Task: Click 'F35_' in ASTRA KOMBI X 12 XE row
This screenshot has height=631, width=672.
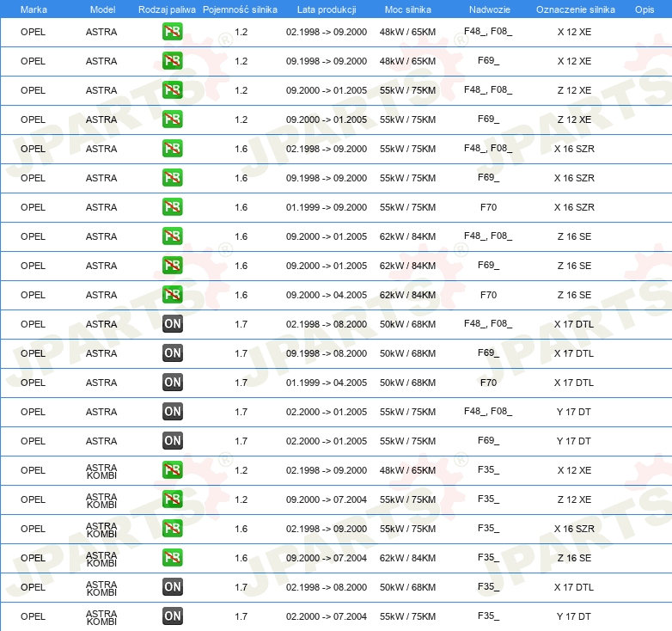Action: 489,470
